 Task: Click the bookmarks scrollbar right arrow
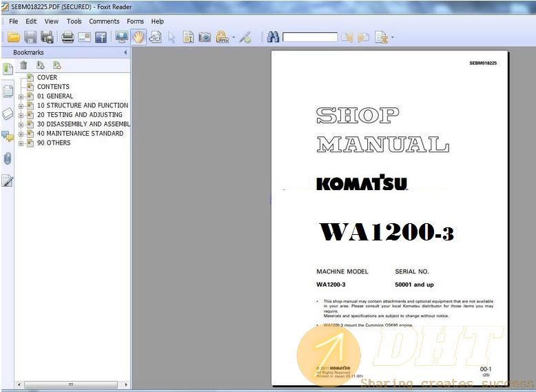(x=126, y=385)
